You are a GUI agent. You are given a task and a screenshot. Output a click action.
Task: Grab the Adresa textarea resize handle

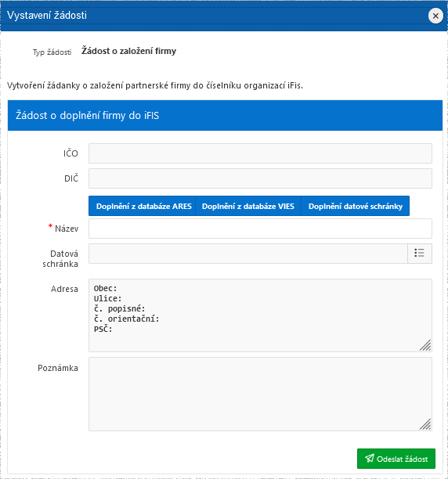[x=425, y=345]
